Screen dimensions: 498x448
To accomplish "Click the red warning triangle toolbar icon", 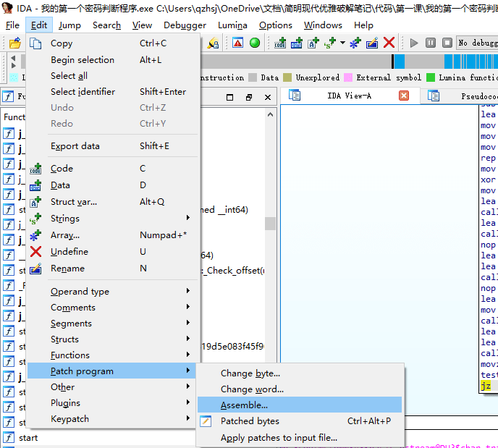I will point(237,43).
